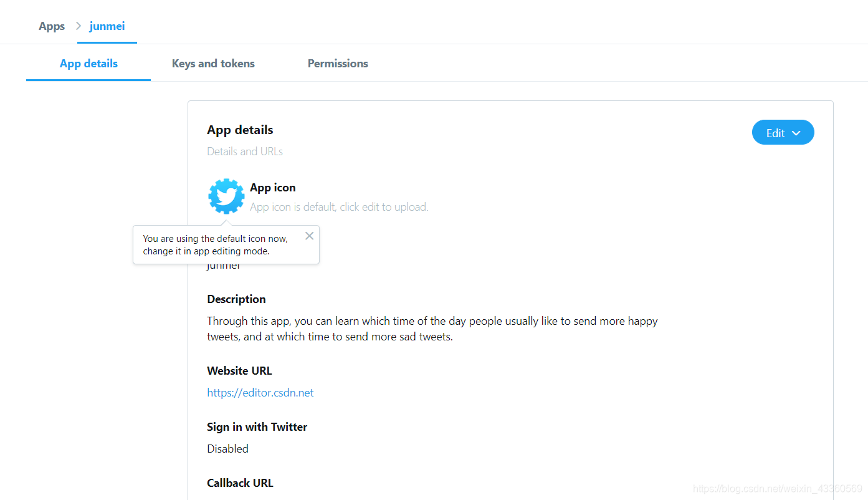Click the Callback URL heading

240,483
